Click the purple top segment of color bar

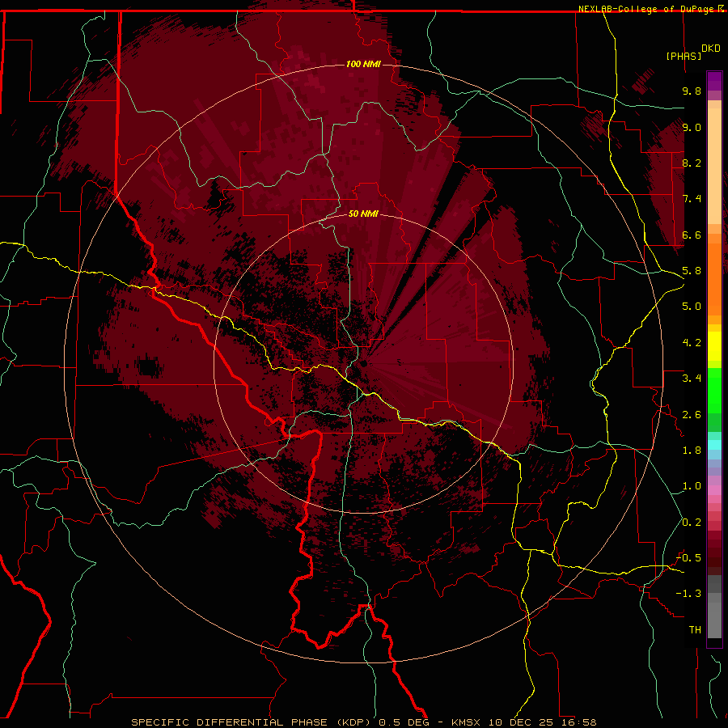point(714,81)
